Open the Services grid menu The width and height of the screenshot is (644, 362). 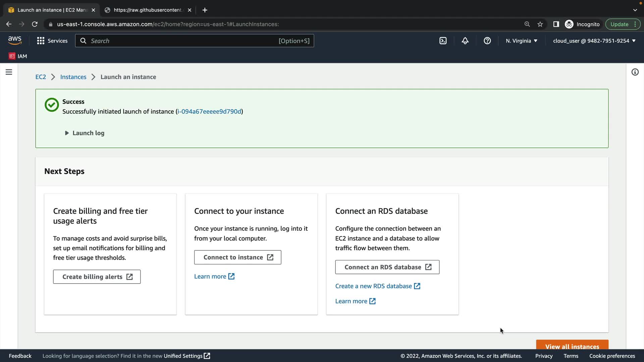[52, 41]
